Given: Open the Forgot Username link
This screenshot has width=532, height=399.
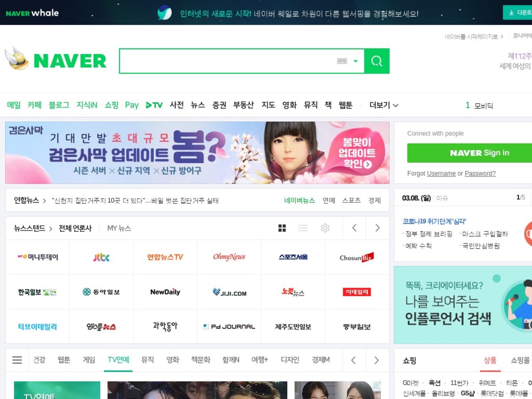Looking at the screenshot, I should [x=441, y=173].
